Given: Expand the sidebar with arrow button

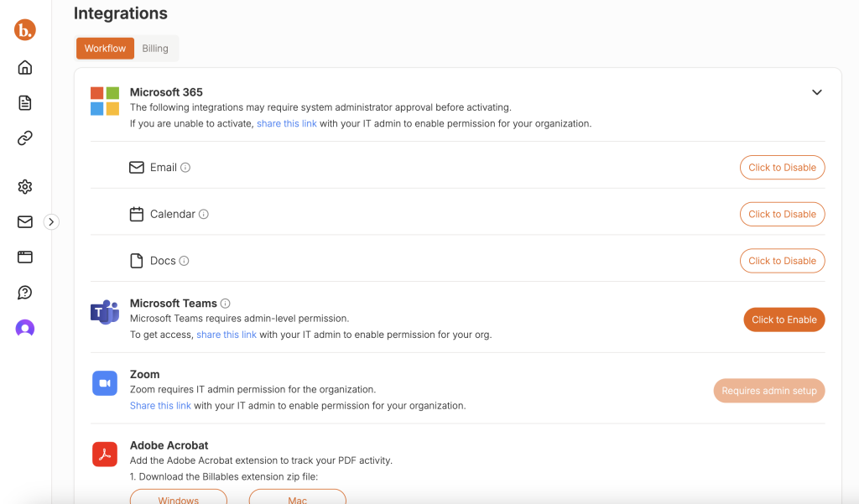Looking at the screenshot, I should click(x=51, y=222).
